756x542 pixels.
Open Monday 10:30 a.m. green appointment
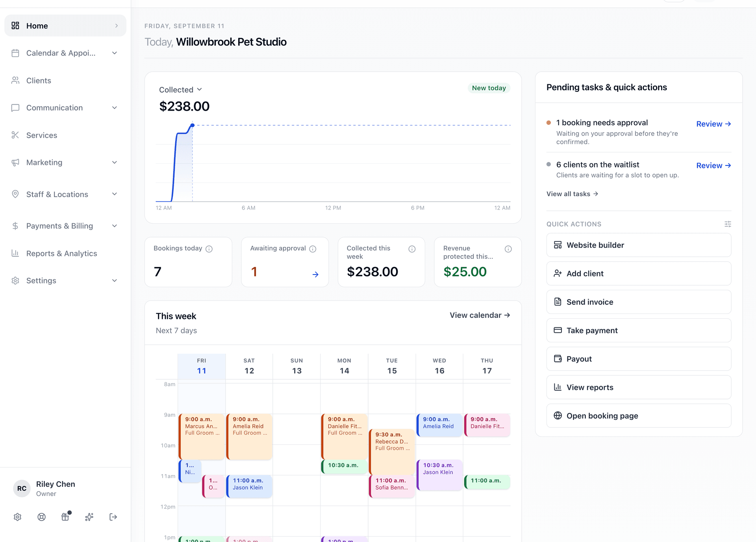click(345, 467)
